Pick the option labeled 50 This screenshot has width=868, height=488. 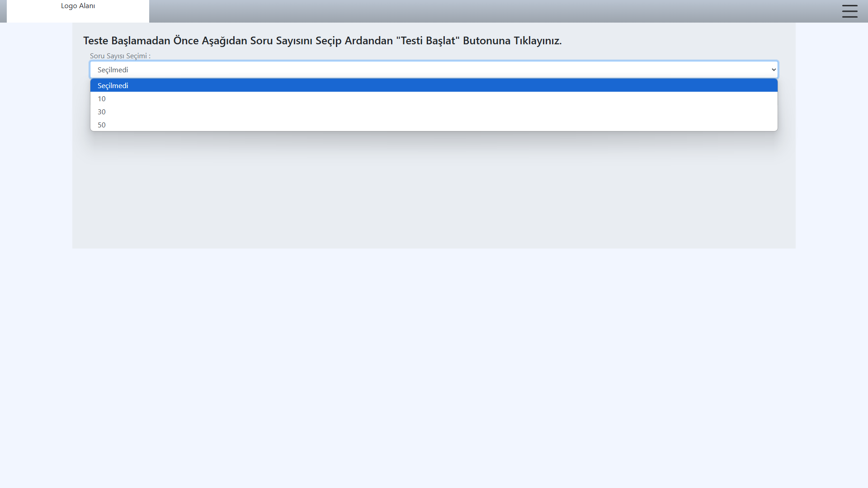coord(102,125)
